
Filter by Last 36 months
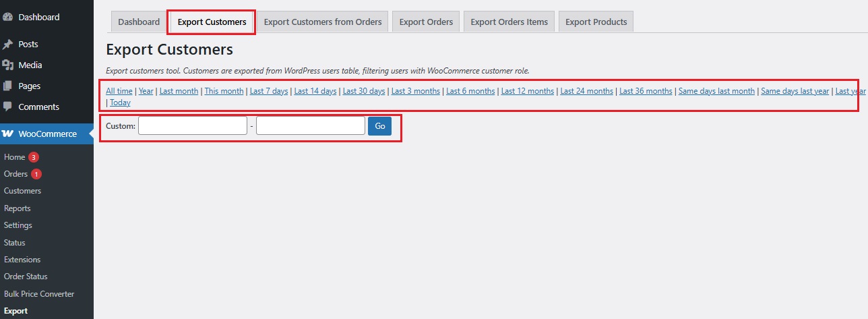click(646, 91)
